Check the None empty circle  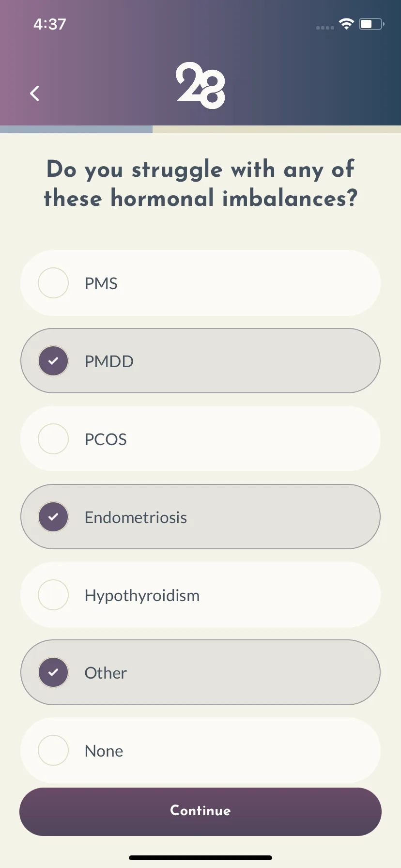[x=53, y=750]
